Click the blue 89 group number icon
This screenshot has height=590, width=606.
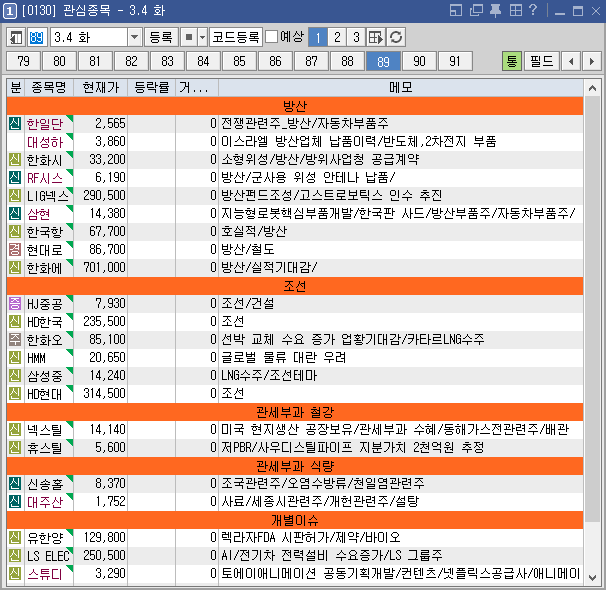(37, 37)
